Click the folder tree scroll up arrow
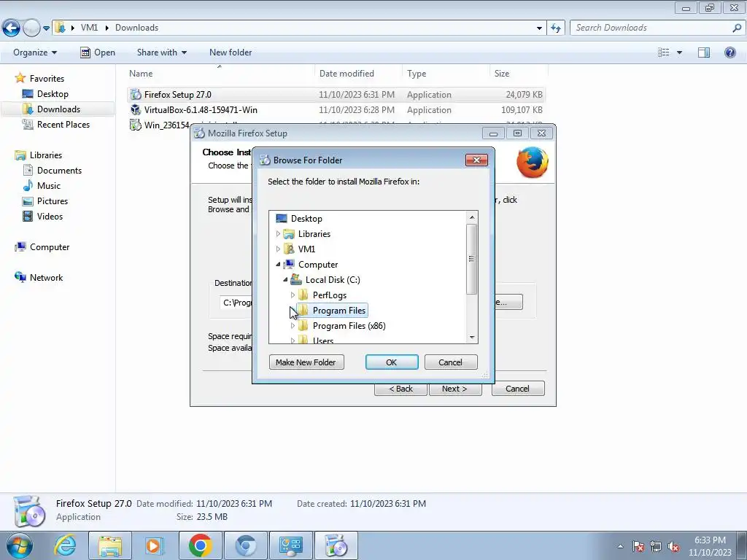747x560 pixels. [472, 217]
